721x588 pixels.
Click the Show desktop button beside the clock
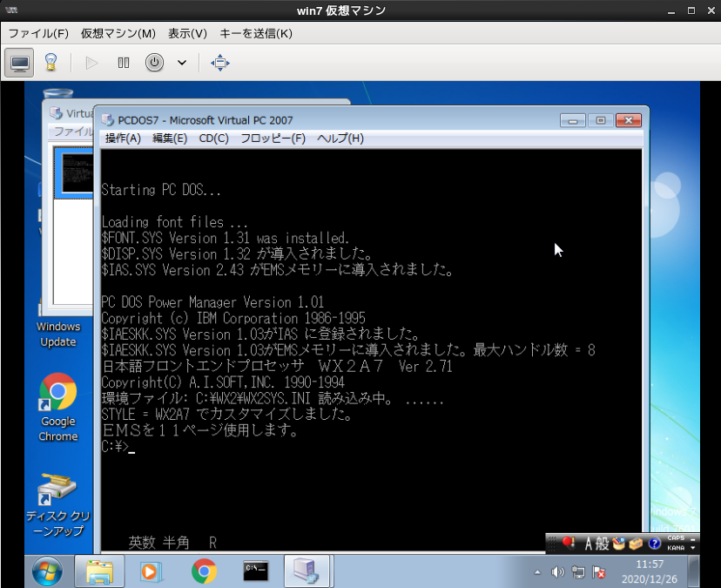point(694,571)
